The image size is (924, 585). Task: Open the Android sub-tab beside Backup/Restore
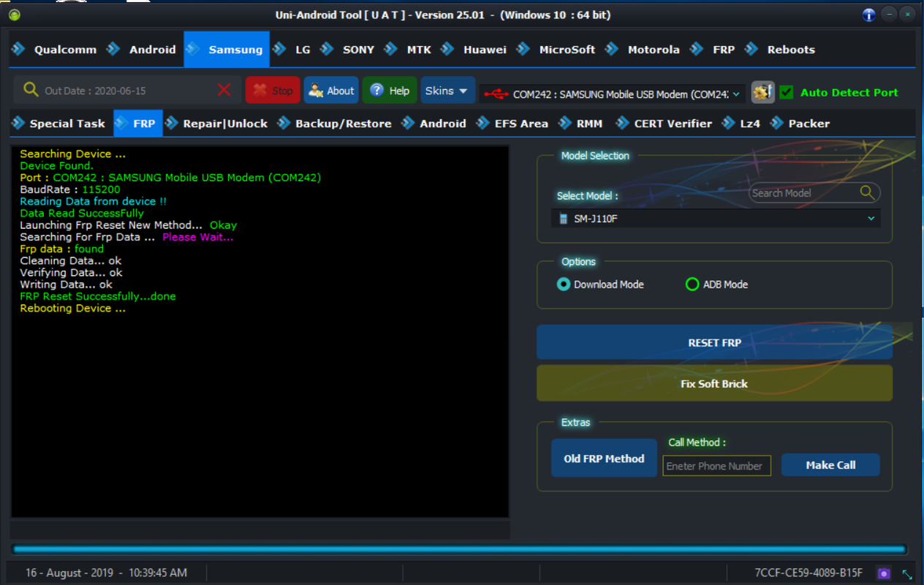434,124
